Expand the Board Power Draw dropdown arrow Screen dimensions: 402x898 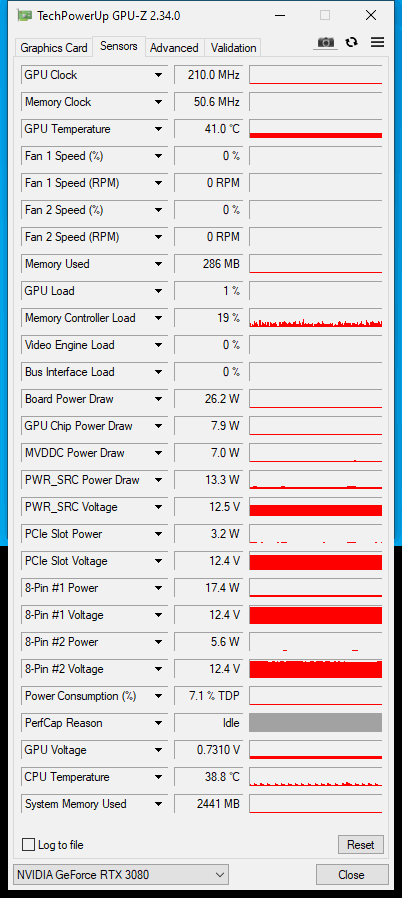point(158,399)
